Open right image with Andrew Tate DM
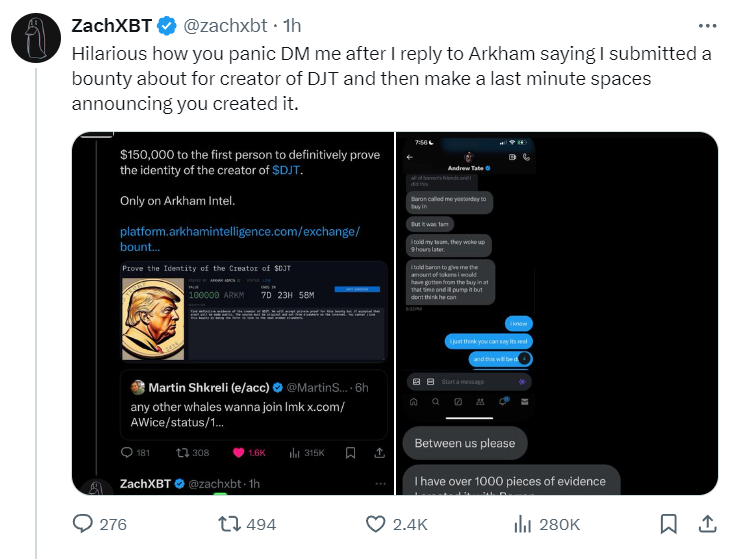 (557, 313)
